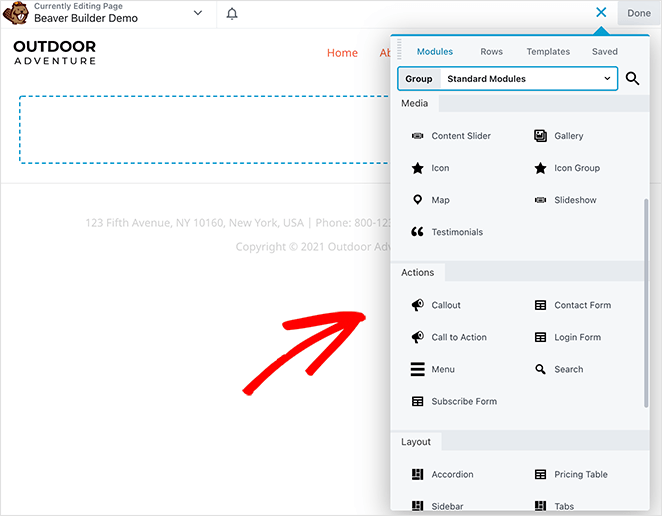Click the Contact Form icon
The height and width of the screenshot is (516, 662).
tap(540, 305)
